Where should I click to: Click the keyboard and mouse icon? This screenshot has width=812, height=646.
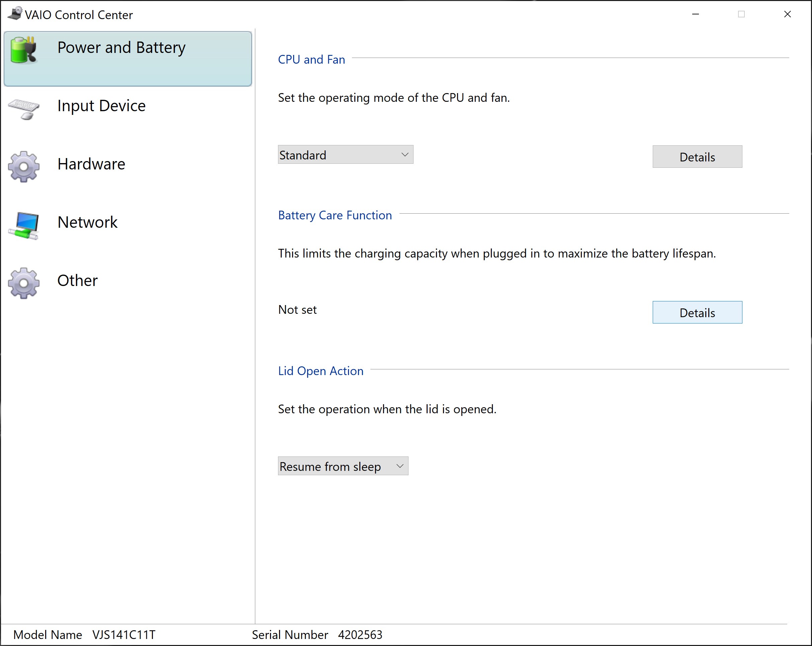[x=23, y=109]
